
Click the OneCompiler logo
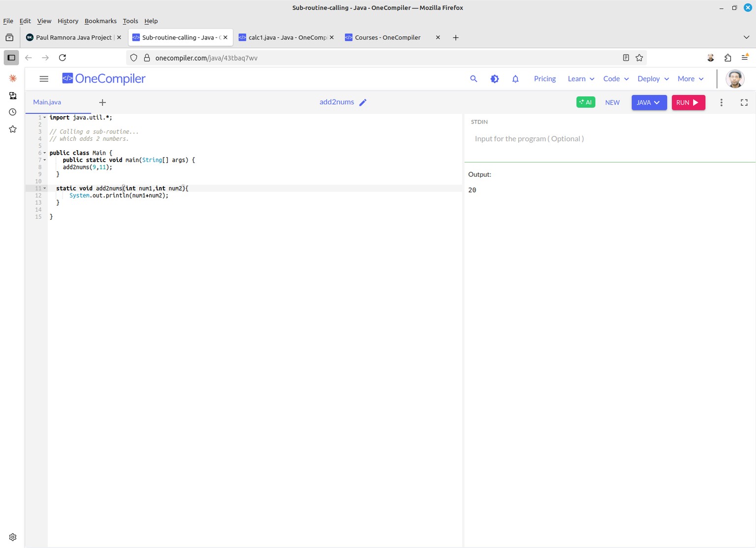(x=104, y=79)
